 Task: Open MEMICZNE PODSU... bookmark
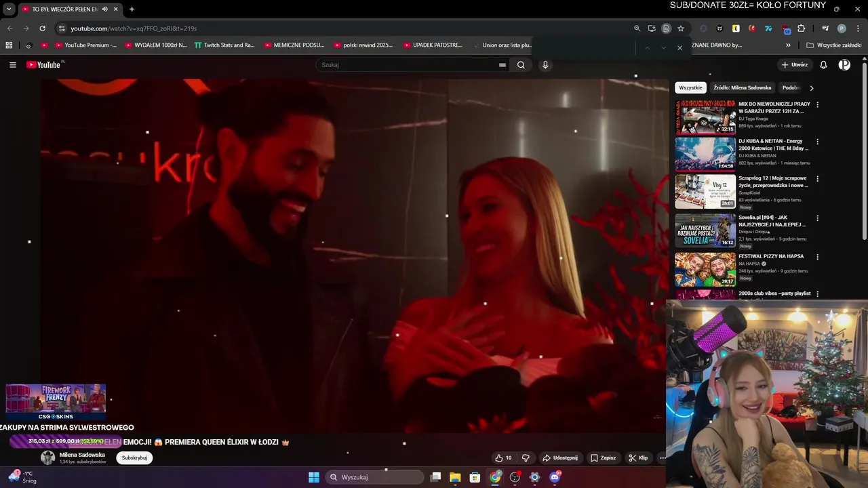point(294,45)
